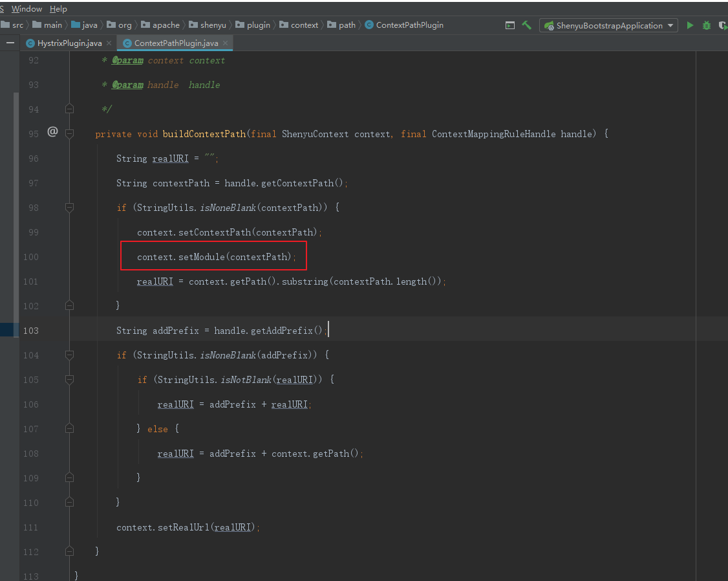Click setModule call on line 100
This screenshot has height=581, width=728.
202,257
